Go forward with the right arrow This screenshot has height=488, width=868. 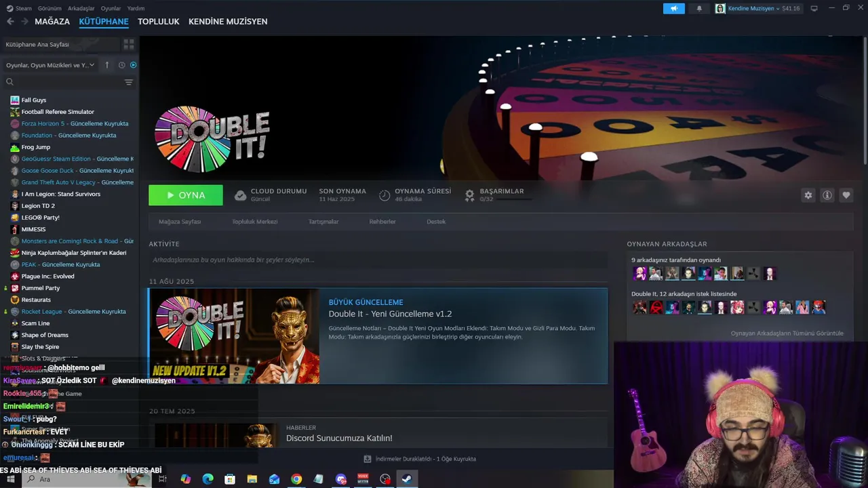click(x=24, y=21)
